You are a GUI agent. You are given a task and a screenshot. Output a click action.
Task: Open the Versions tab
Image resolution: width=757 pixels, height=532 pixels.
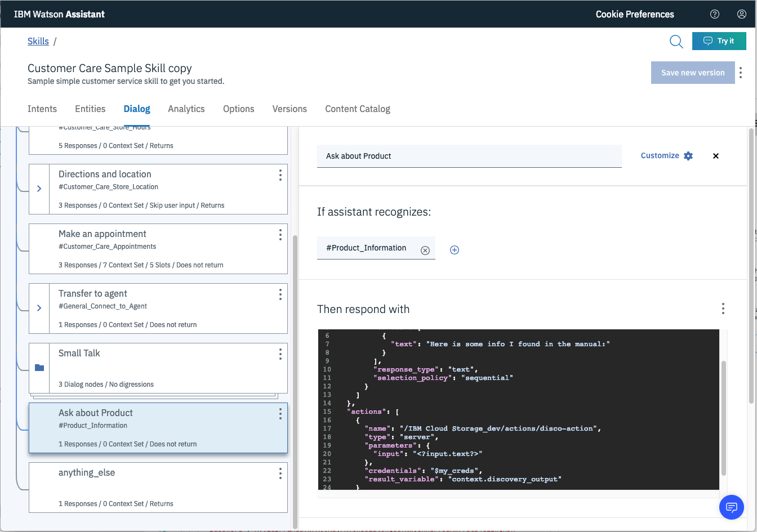tap(290, 109)
